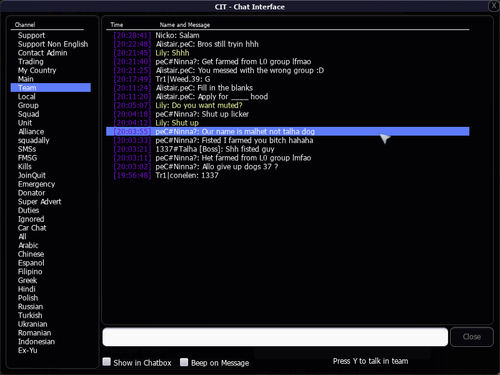Select the Group channel

28,105
